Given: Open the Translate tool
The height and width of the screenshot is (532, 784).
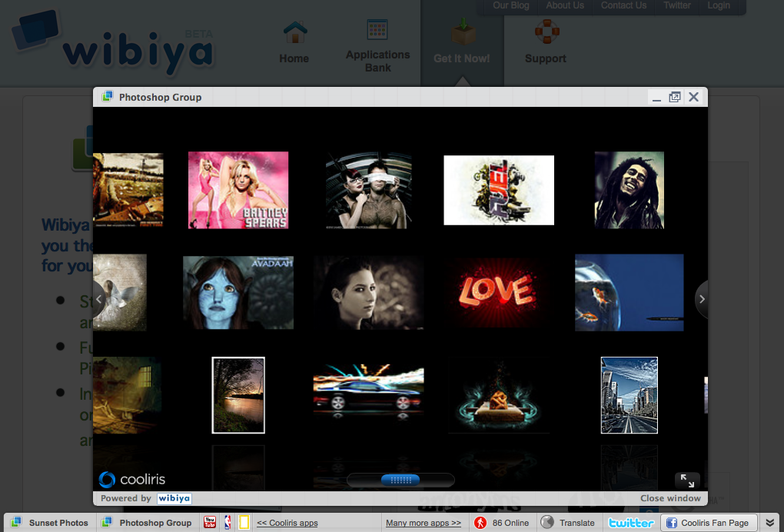Looking at the screenshot, I should click(x=568, y=523).
